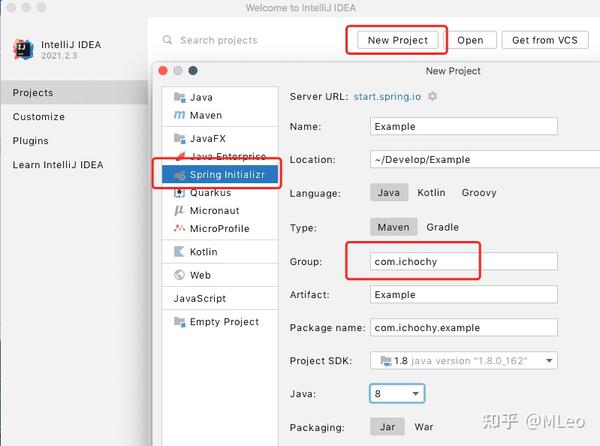
Task: Click the Empty Project folder icon
Action: 180,322
